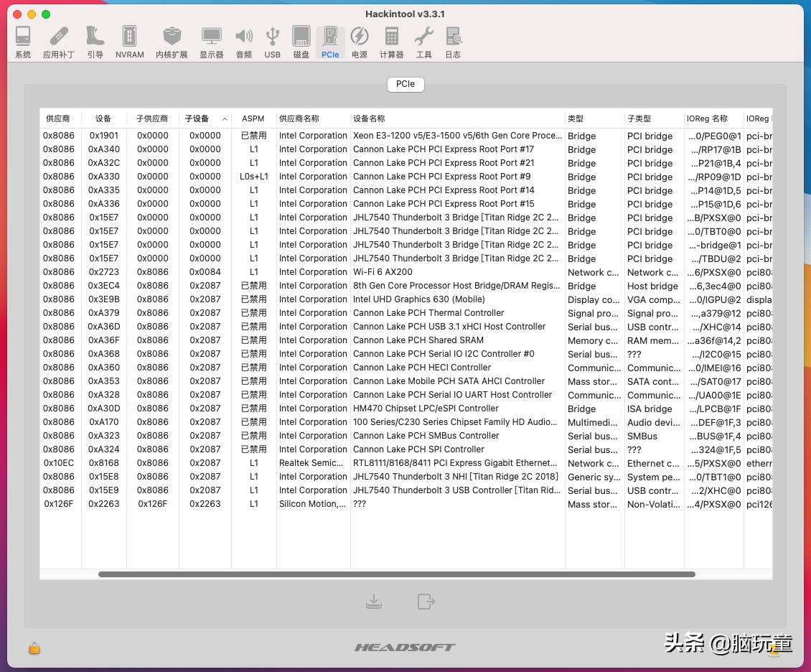Image resolution: width=811 pixels, height=672 pixels.
Task: Click the lock icon at bottom left
Action: 34,648
